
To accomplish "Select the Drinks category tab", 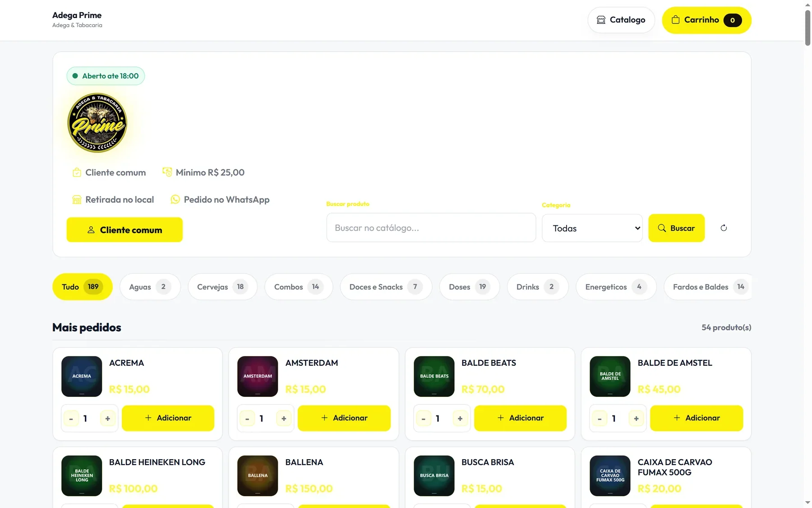I will (x=538, y=287).
